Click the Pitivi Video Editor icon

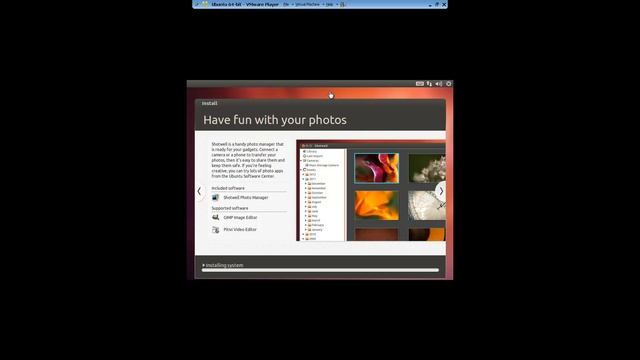click(x=216, y=230)
